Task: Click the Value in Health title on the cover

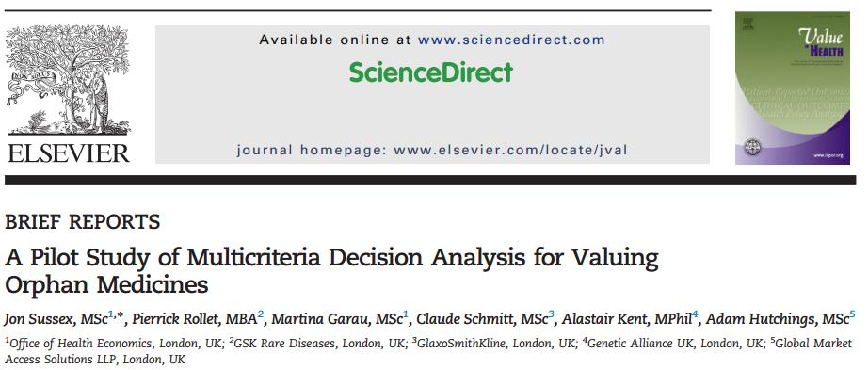Action: (x=820, y=42)
